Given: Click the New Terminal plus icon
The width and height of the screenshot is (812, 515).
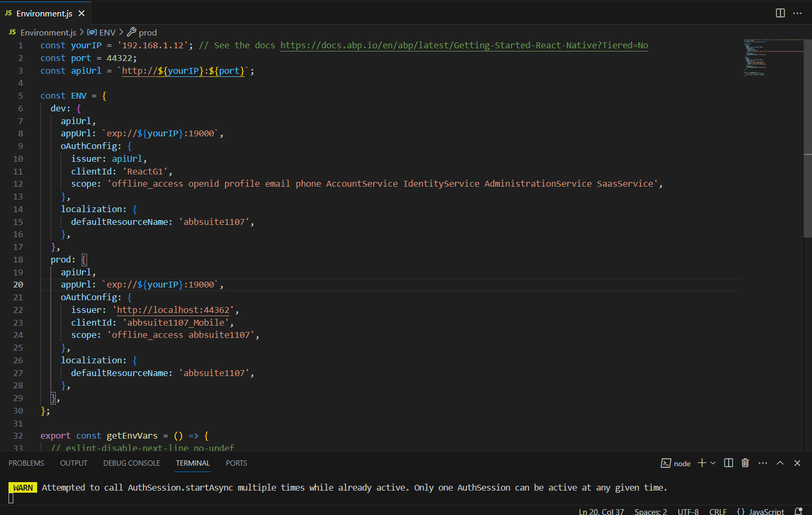Looking at the screenshot, I should 702,463.
